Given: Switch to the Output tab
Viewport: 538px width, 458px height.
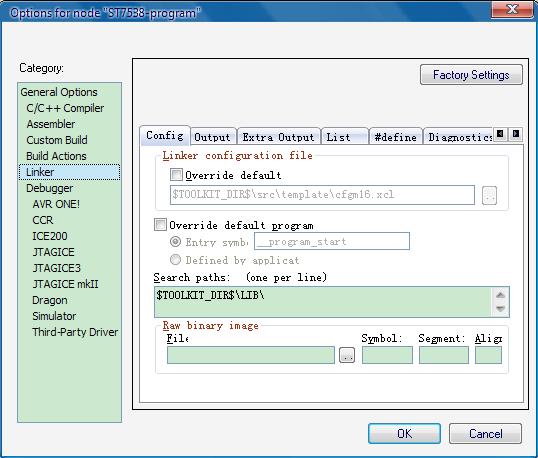Looking at the screenshot, I should 212,137.
